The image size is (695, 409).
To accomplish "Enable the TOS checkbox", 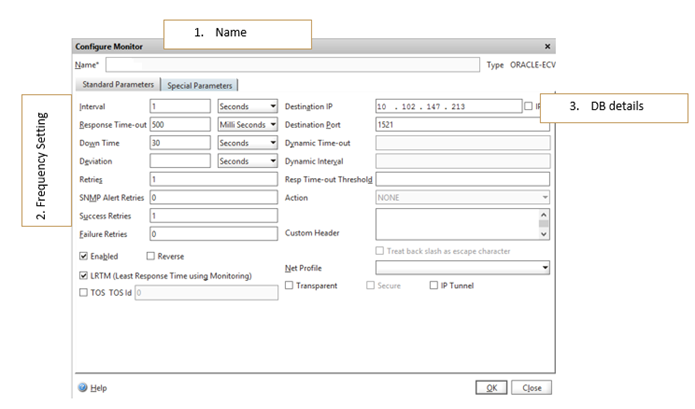I will click(x=84, y=292).
